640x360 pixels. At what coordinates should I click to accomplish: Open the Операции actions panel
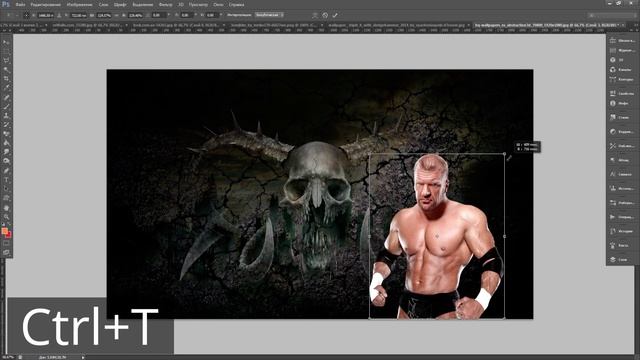coord(621,217)
